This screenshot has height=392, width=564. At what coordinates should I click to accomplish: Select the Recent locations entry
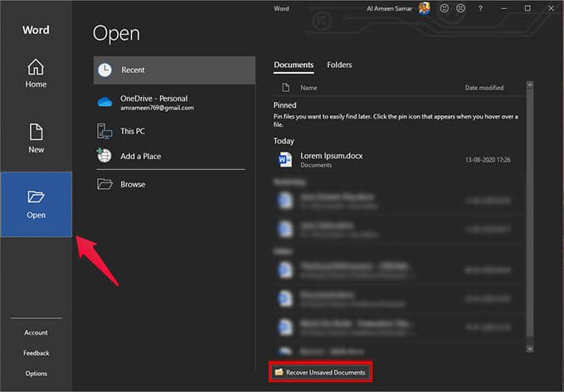tap(174, 70)
